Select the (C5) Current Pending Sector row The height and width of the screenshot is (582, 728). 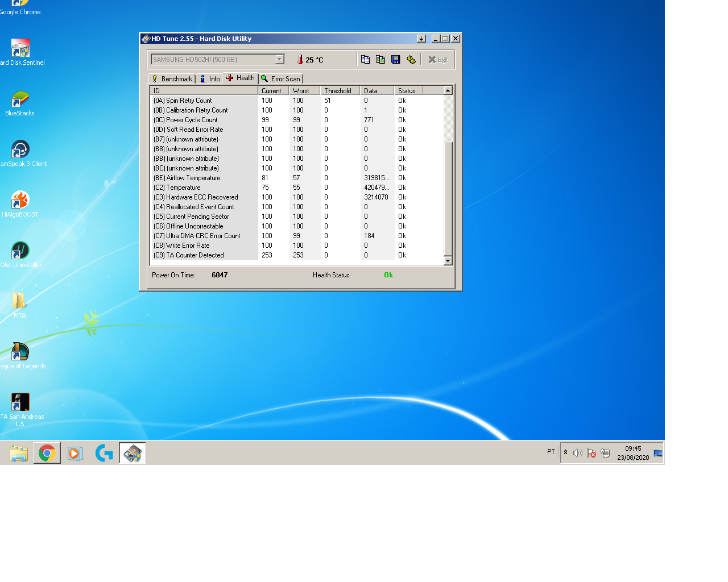(296, 217)
